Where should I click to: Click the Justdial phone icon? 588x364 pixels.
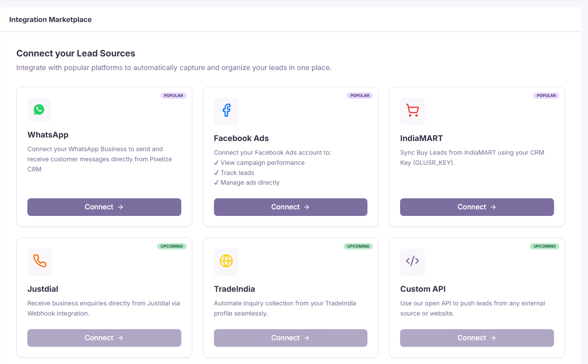pos(40,262)
